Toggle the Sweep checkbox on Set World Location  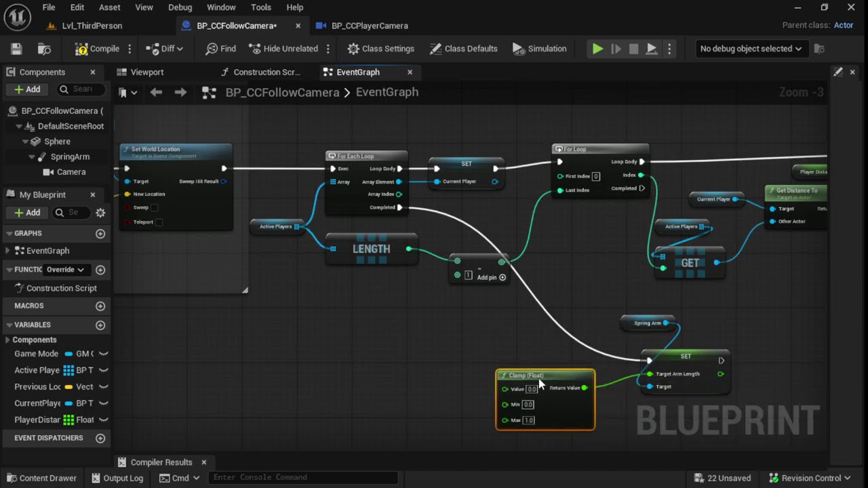click(x=155, y=207)
